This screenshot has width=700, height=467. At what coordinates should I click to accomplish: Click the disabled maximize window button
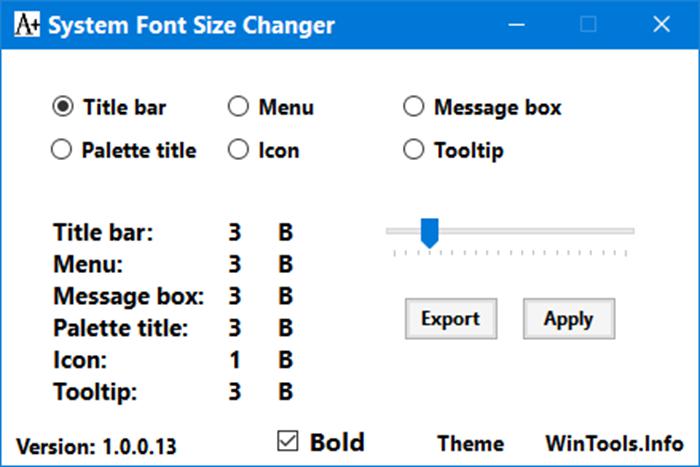(588, 24)
